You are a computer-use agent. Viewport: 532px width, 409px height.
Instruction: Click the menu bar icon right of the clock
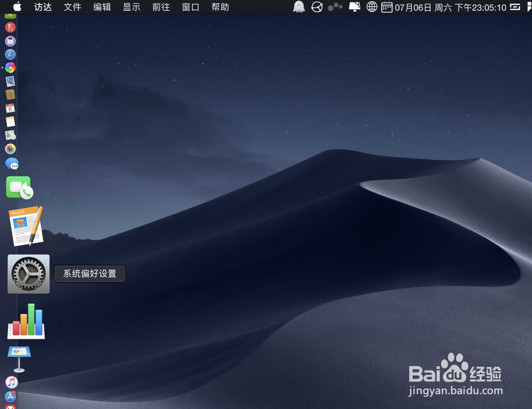(514, 7)
